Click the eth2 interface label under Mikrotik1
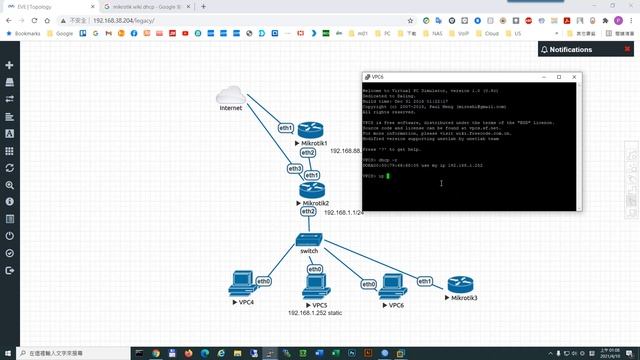The height and width of the screenshot is (360, 640). tap(308, 153)
